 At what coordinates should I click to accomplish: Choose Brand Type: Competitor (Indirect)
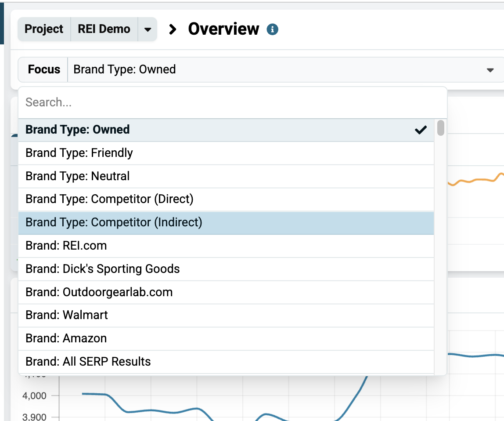(x=226, y=222)
